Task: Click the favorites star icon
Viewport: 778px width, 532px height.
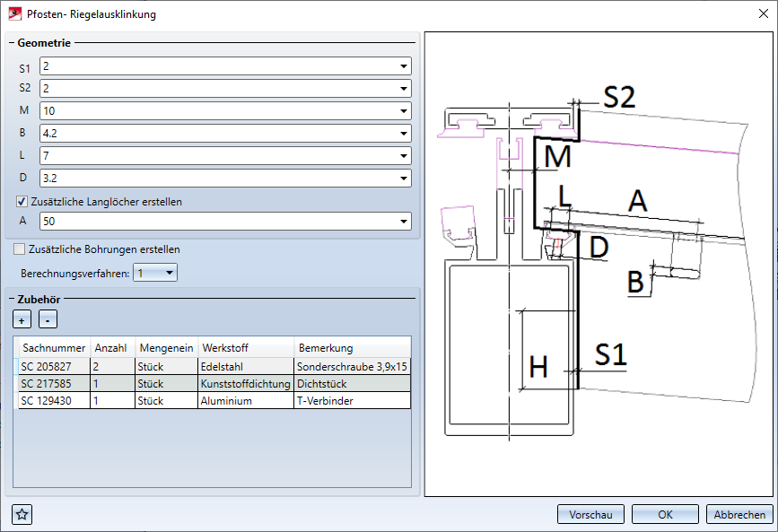Action: pos(22,514)
